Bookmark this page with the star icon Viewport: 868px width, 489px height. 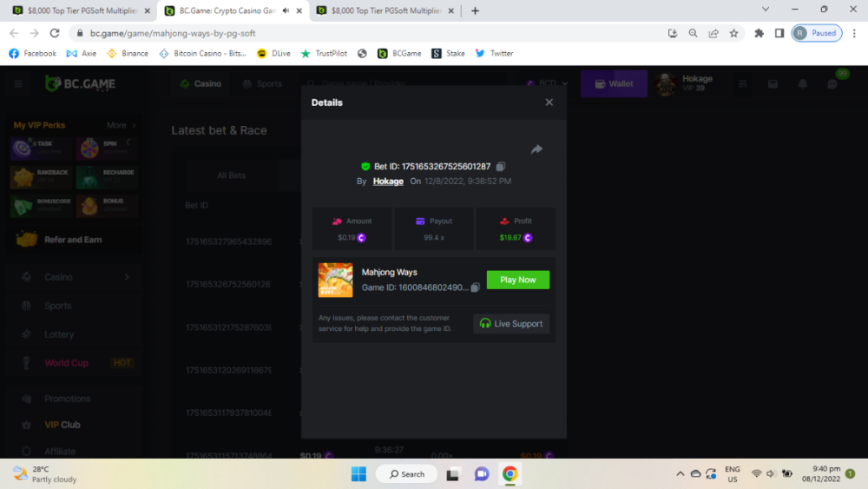(x=734, y=33)
